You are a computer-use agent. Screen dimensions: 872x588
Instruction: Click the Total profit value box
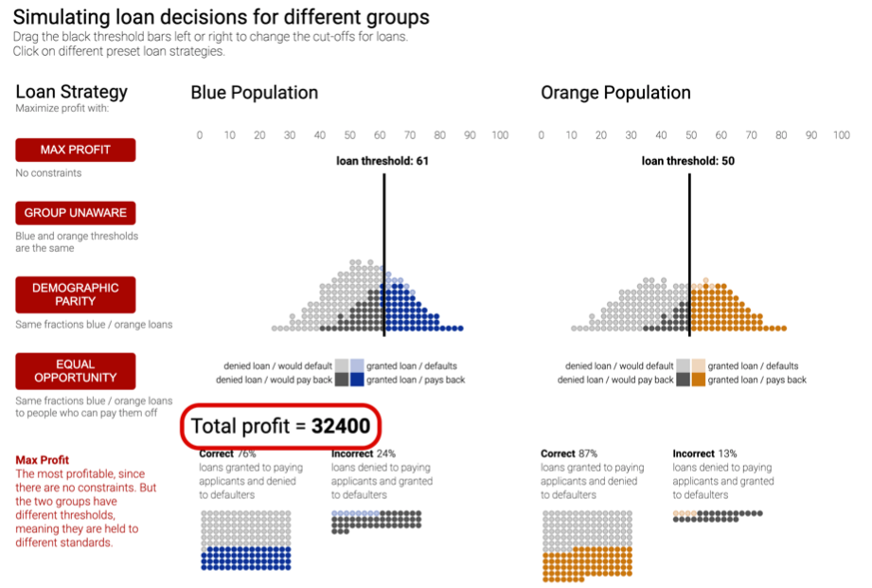point(281,426)
